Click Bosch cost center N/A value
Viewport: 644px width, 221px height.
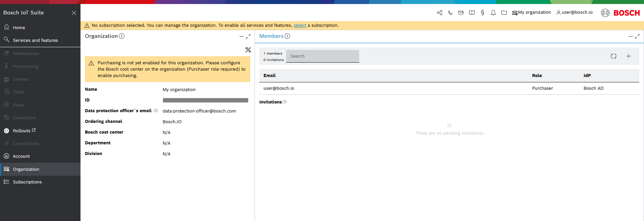click(167, 133)
